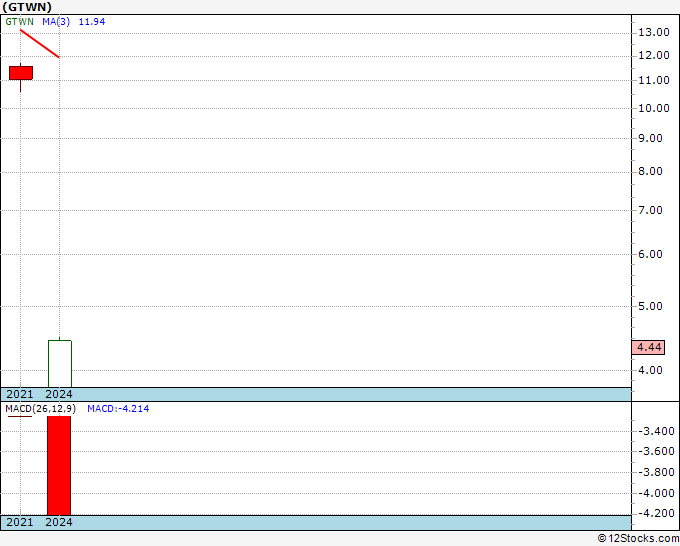Click the 10.00 price axis label
The image size is (680, 546).
coord(654,108)
